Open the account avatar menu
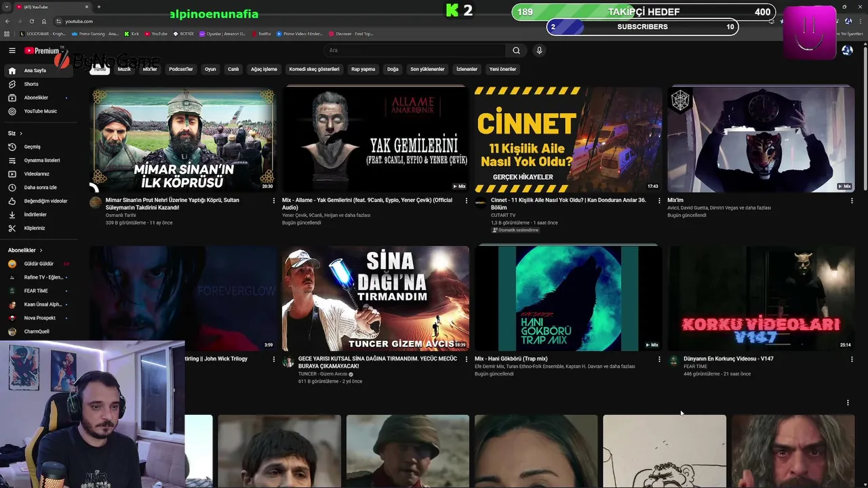868x488 pixels. click(847, 50)
